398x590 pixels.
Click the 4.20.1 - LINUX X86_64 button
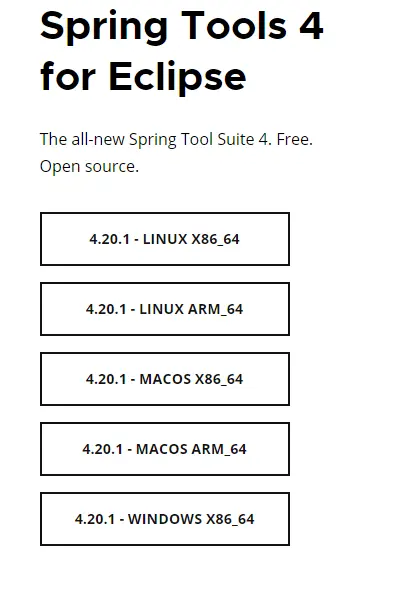click(x=165, y=239)
